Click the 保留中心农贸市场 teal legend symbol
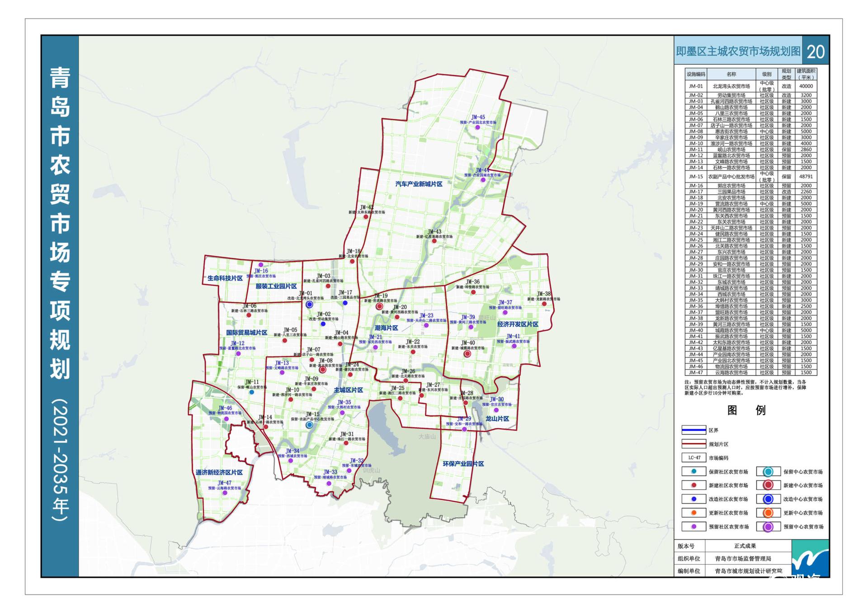 (768, 472)
